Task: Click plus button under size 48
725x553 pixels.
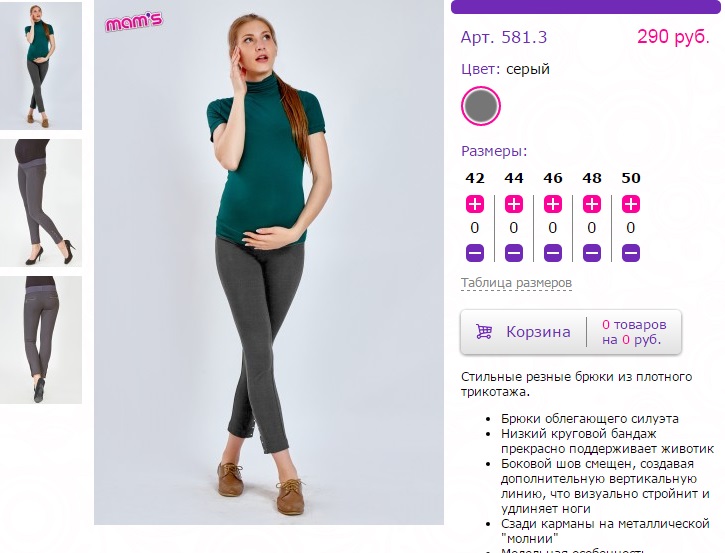Action: click(592, 204)
